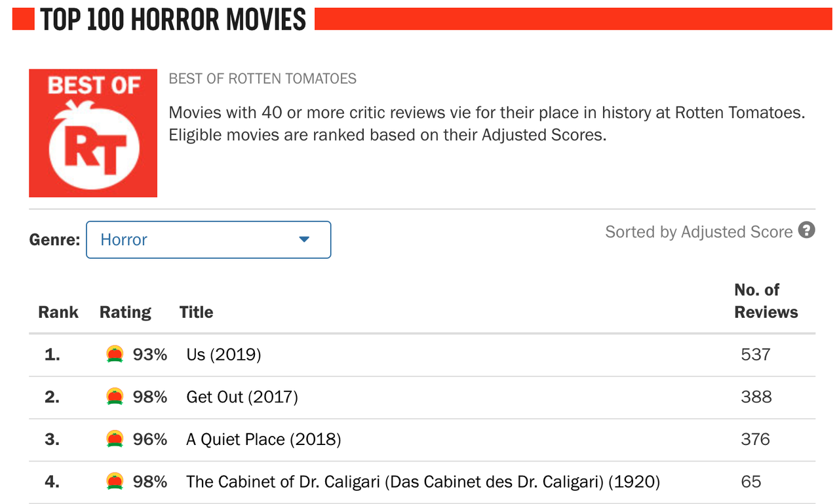839x504 pixels.
Task: Click the certified fresh icon for Get Out
Action: 115,397
